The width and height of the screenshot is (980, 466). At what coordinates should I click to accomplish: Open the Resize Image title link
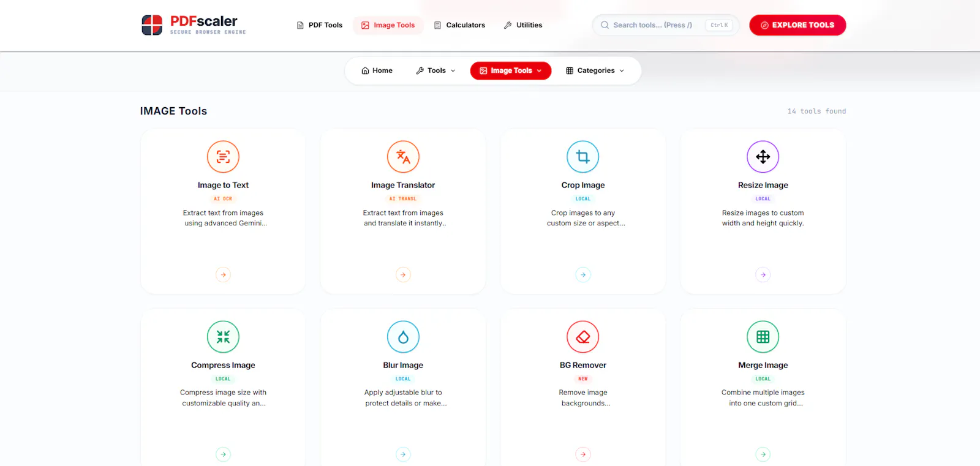[763, 185]
